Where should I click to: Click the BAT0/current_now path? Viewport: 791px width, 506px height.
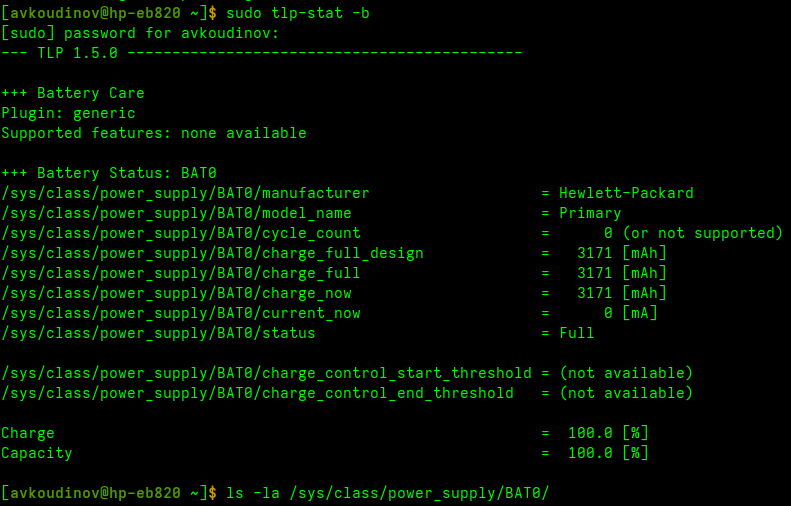pyautogui.click(x=181, y=313)
